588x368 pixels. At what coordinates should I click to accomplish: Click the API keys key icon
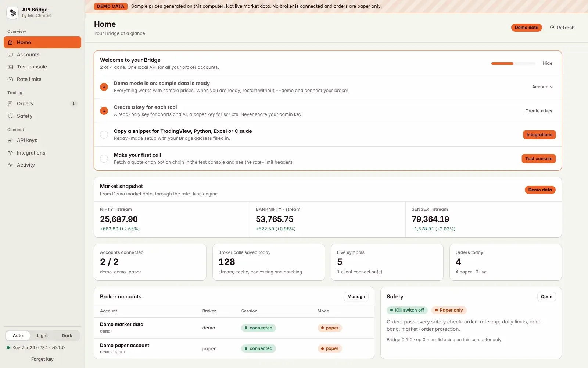10,141
